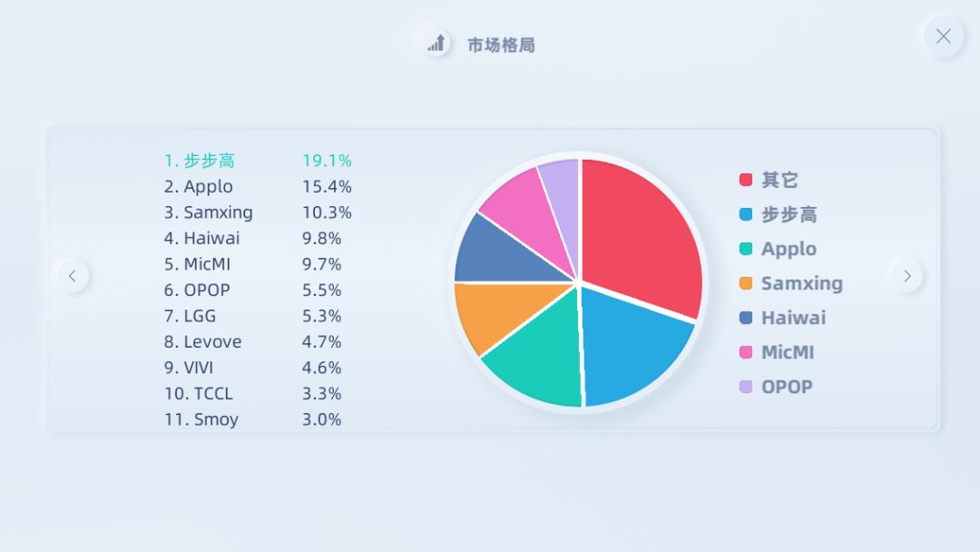Click the 市场格局 title text
This screenshot has height=552, width=980.
point(501,45)
